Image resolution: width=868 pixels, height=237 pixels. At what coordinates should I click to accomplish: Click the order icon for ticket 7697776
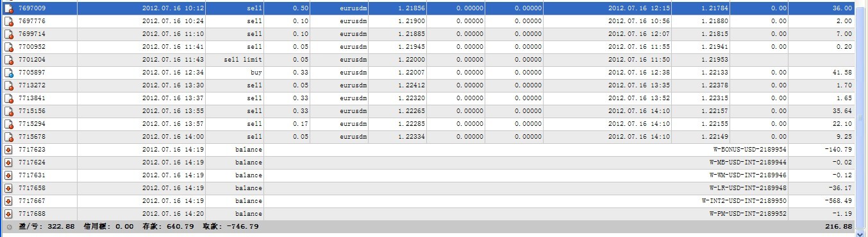point(9,21)
